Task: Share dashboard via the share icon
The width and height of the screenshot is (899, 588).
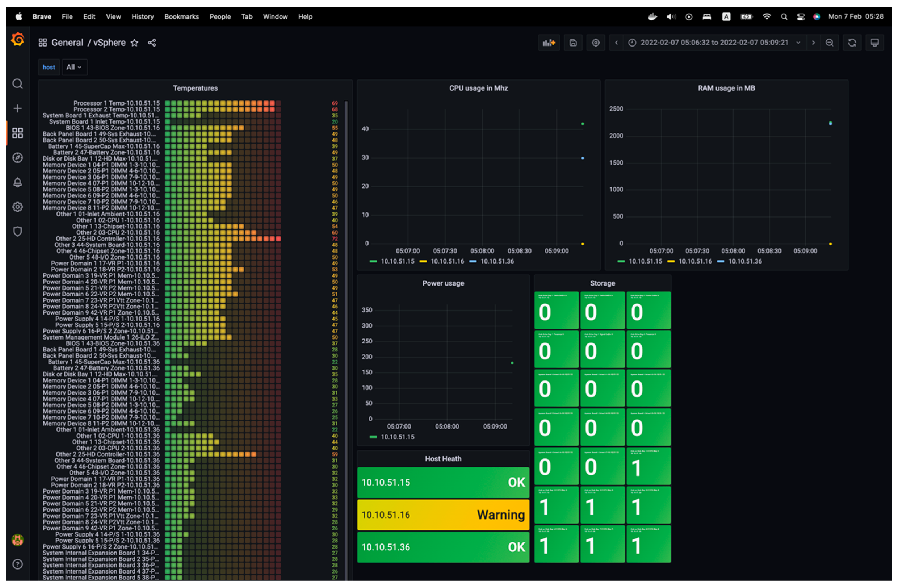Action: click(152, 43)
